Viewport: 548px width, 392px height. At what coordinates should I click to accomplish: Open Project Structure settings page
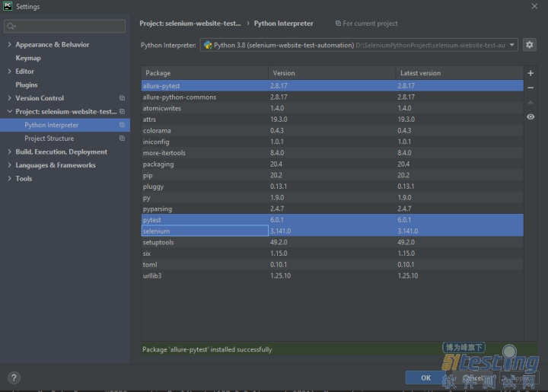point(49,139)
